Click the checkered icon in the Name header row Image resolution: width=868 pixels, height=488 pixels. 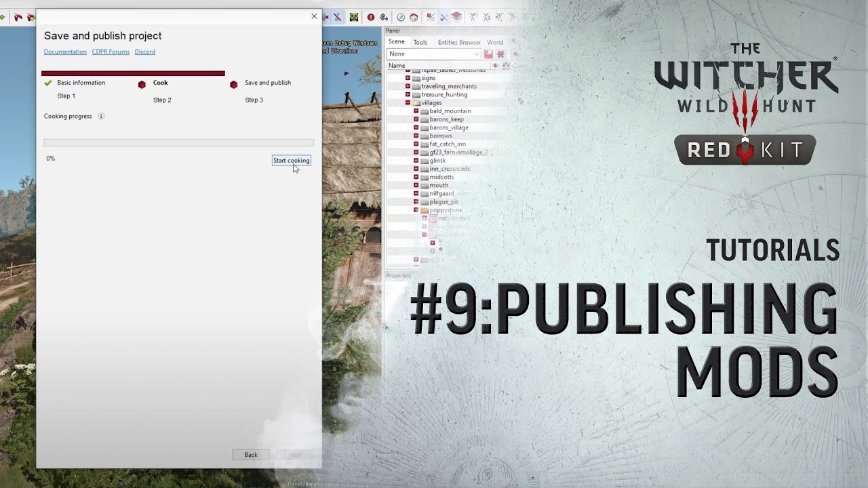[x=506, y=66]
